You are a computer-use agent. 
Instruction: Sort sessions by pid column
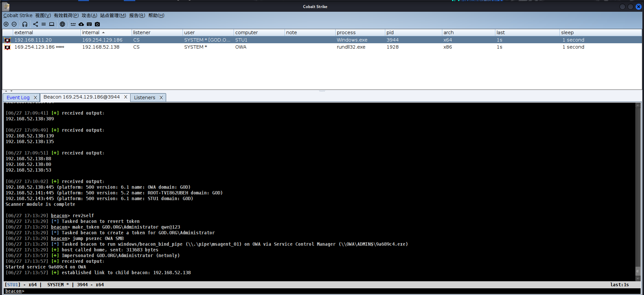[413, 33]
